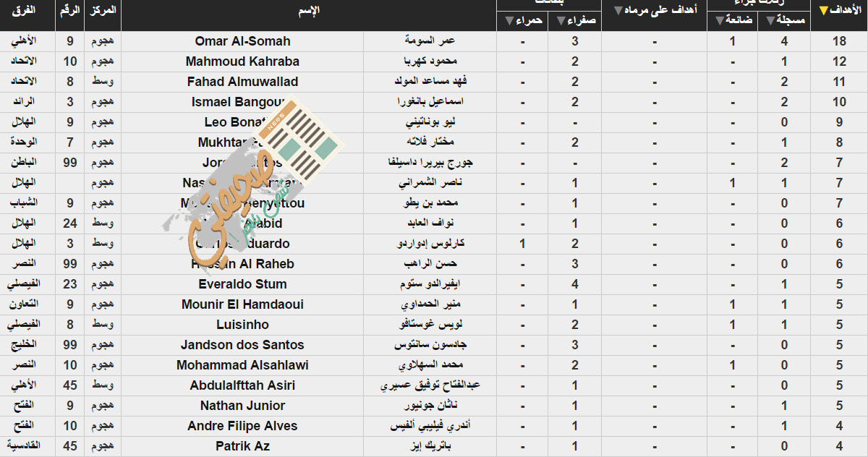Select player name Mohammad Alsahlawi
Image resolution: width=868 pixels, height=457 pixels.
[242, 365]
